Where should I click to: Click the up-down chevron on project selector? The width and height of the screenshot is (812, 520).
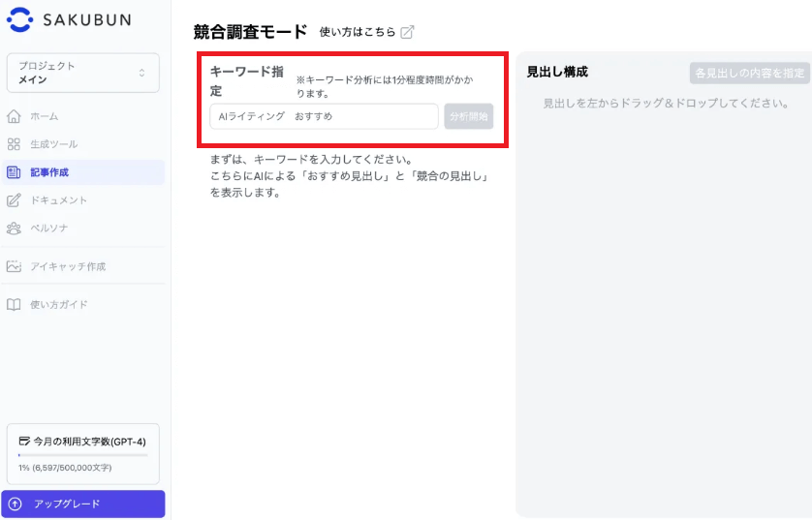coord(141,73)
